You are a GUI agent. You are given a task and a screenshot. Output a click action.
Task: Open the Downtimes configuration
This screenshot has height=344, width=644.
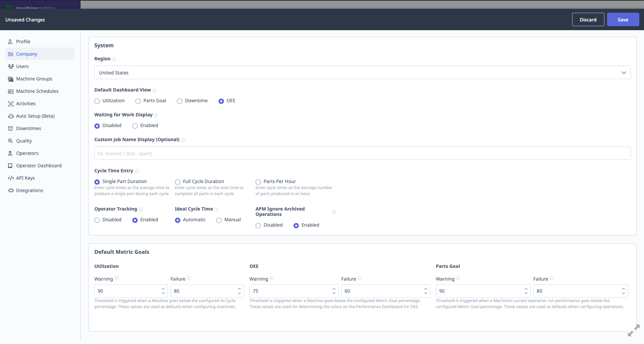[29, 128]
